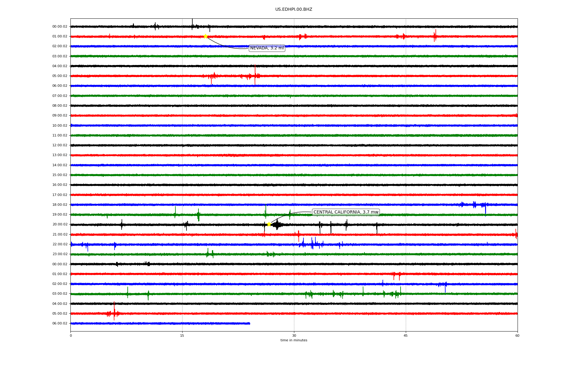
Task: Select the 09:00:02 trace time label
Action: [x=60, y=116]
